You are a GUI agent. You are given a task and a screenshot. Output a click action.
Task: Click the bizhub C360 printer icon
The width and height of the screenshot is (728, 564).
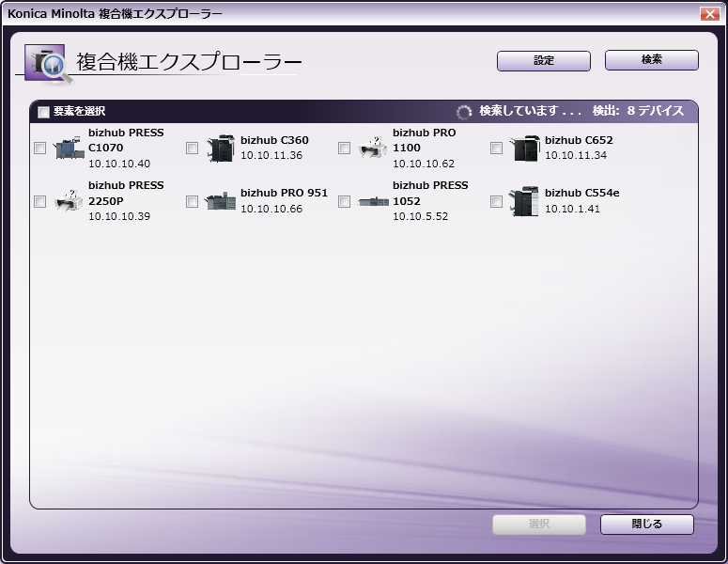click(221, 149)
